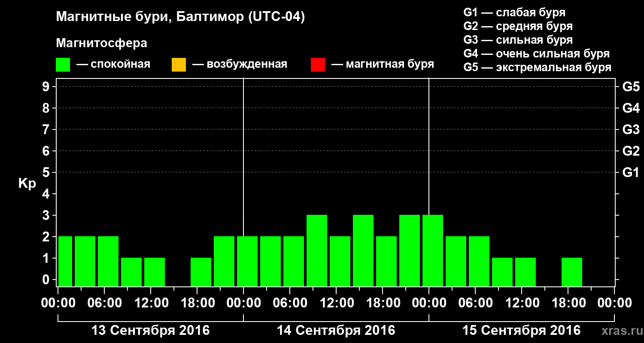Click the G1 tick label on right axis
Image resolution: width=644 pixels, height=343 pixels.
[631, 172]
